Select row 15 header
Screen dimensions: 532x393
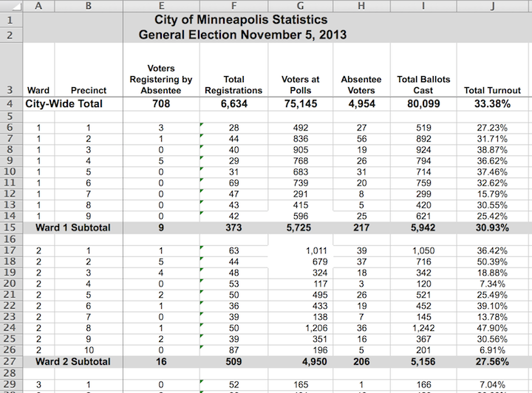point(11,228)
